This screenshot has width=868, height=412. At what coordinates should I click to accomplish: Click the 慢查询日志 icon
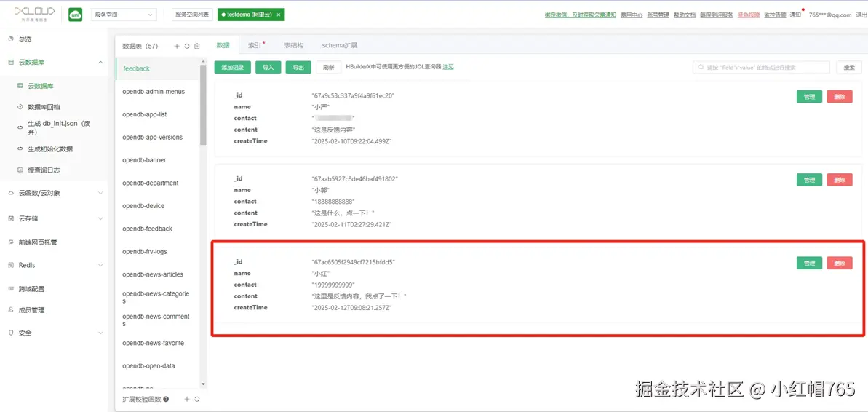click(x=20, y=170)
